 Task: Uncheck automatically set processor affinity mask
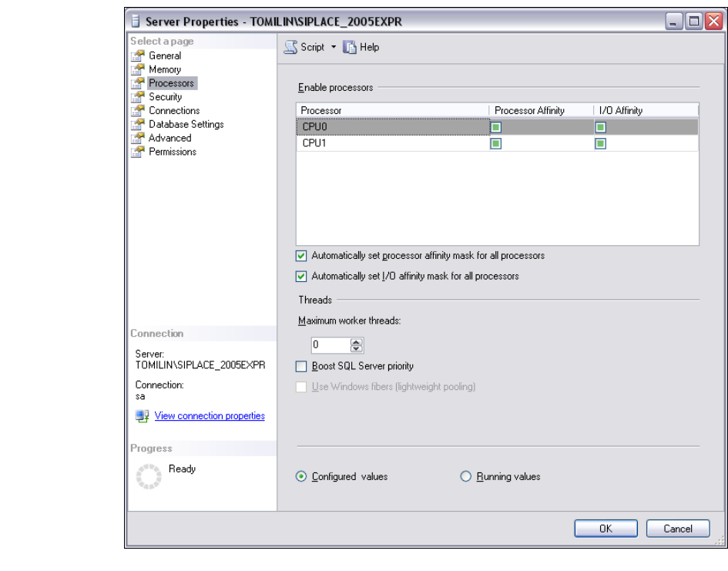[301, 256]
